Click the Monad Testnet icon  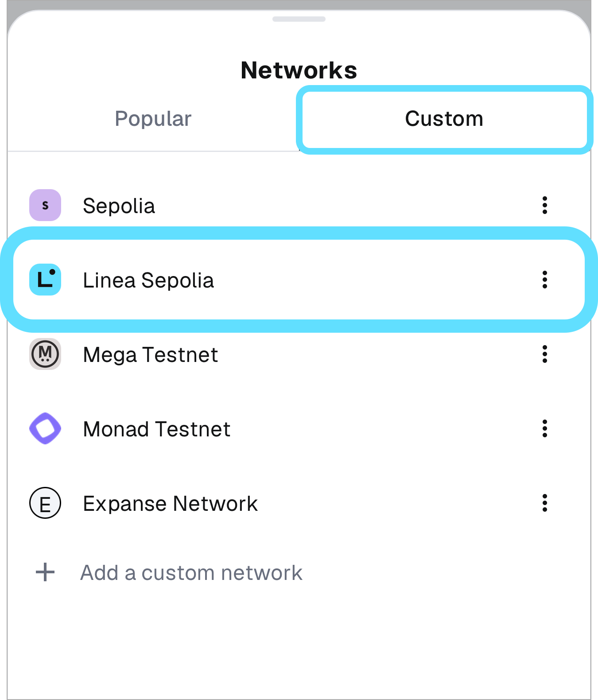[x=45, y=428]
